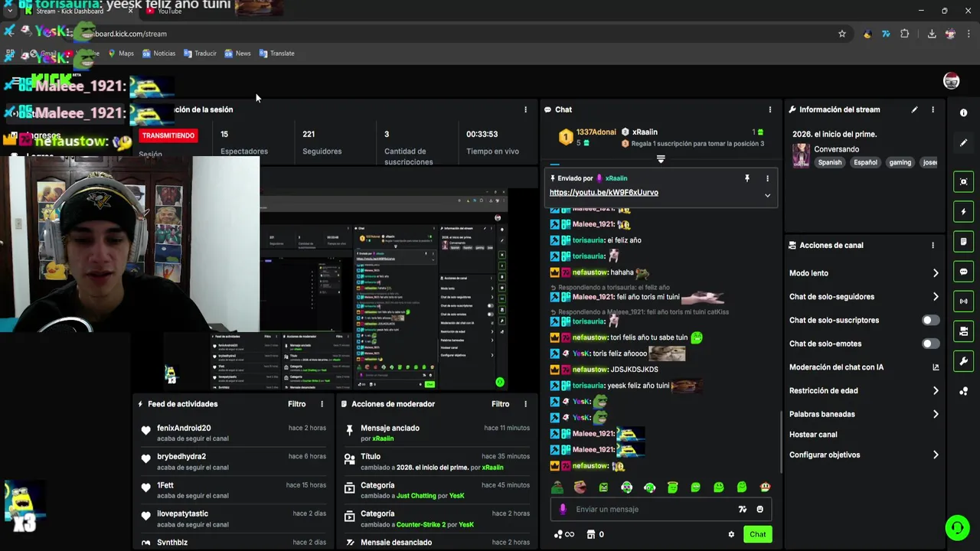
Task: Edit stream info with the pencil icon
Action: click(x=914, y=109)
